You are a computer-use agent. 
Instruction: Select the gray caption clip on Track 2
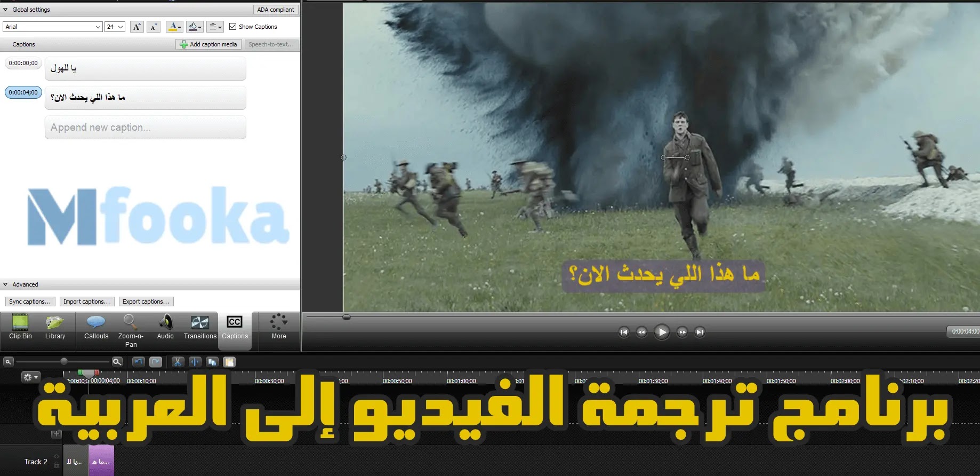(76, 461)
